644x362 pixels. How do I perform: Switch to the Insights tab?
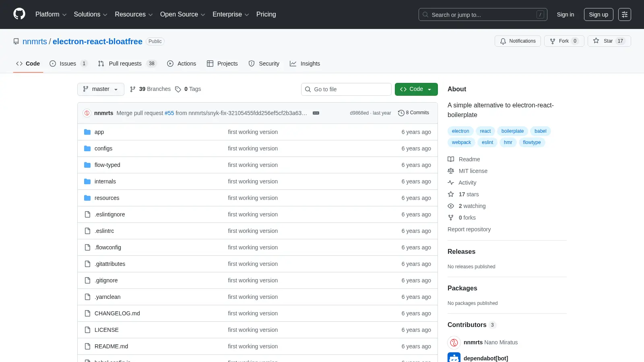[305, 64]
